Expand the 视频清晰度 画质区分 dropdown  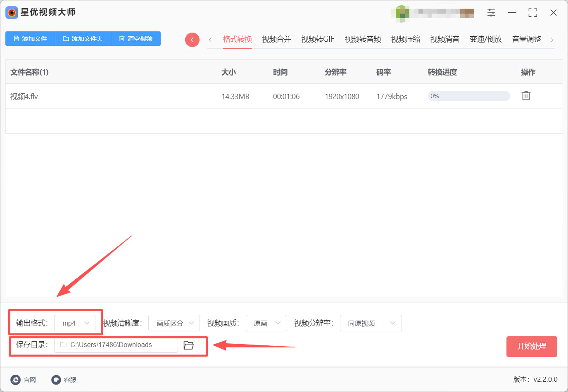(174, 323)
